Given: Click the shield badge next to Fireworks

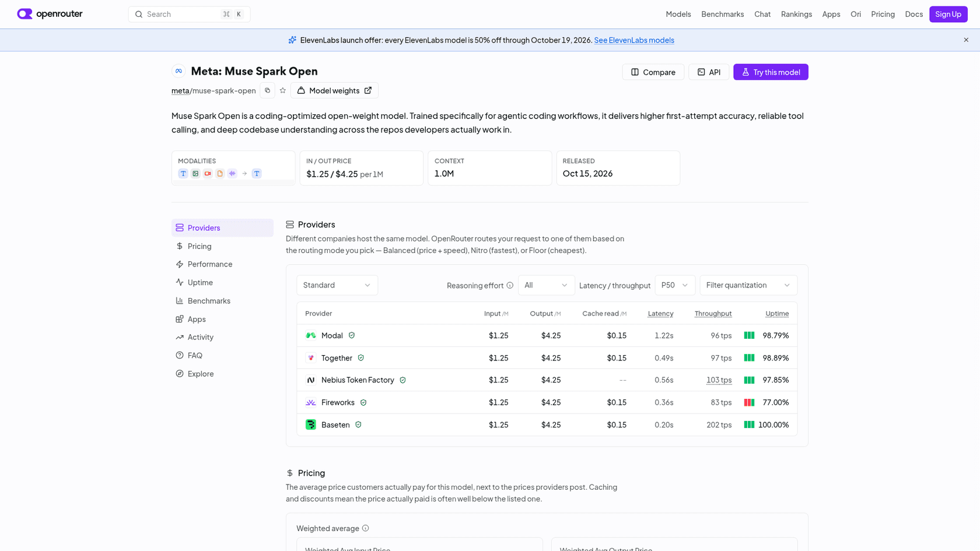Looking at the screenshot, I should click(x=363, y=402).
